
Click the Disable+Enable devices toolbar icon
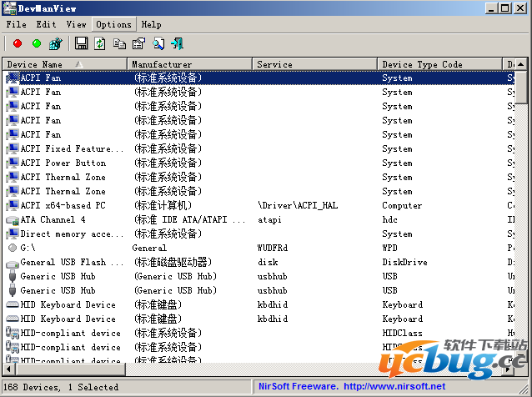coord(56,43)
